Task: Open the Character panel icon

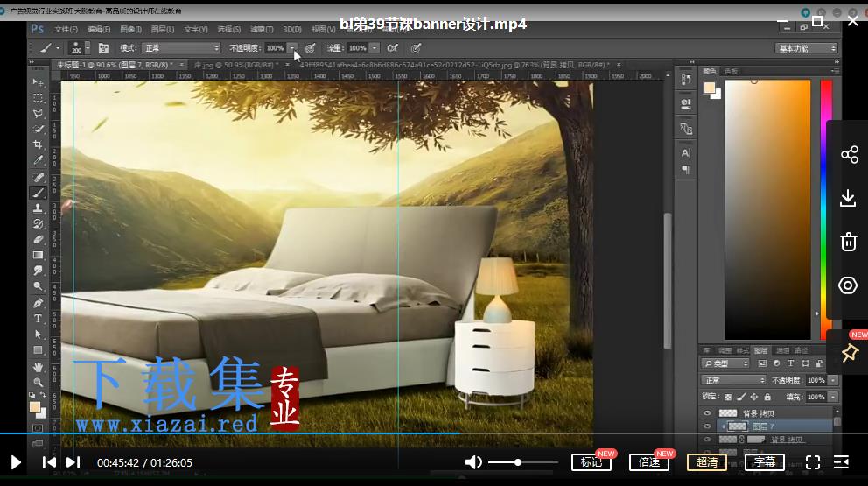Action: tap(686, 153)
